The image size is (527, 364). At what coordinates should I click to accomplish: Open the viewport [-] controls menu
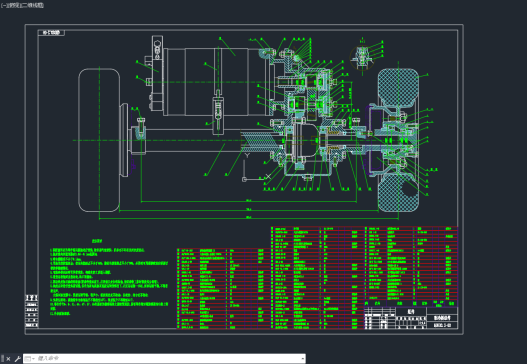3,5
